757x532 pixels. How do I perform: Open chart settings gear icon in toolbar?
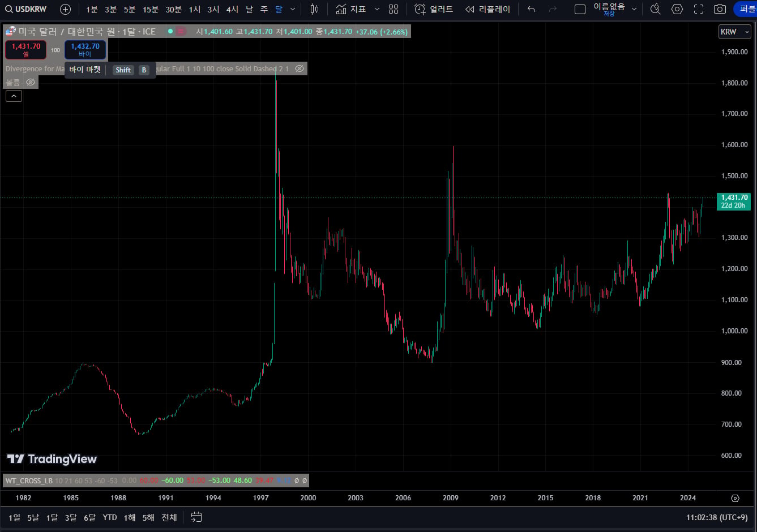click(x=677, y=9)
